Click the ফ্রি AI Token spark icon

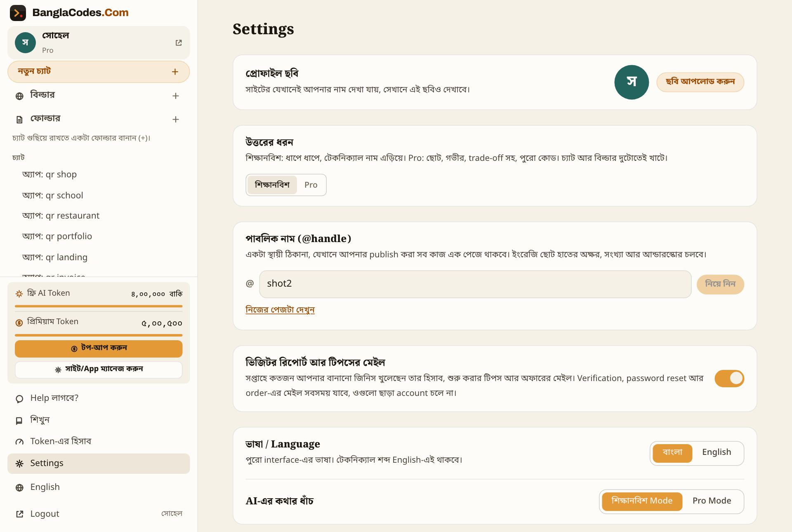pos(19,294)
